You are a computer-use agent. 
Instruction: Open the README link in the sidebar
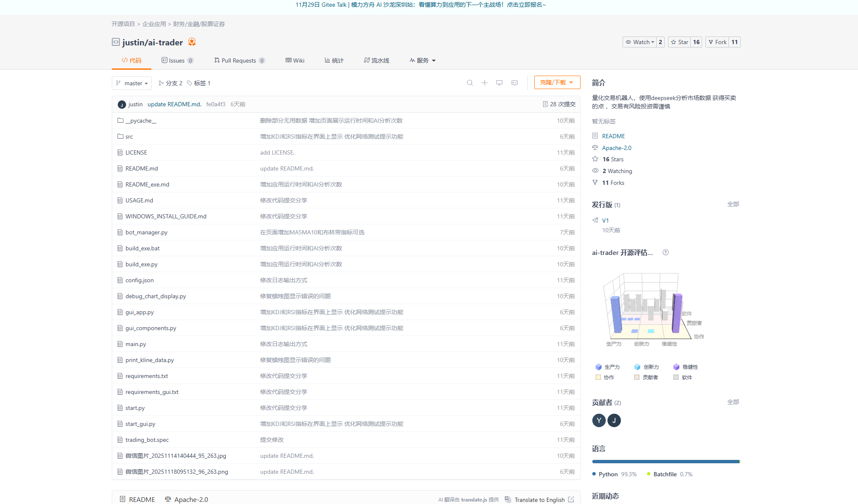point(612,136)
